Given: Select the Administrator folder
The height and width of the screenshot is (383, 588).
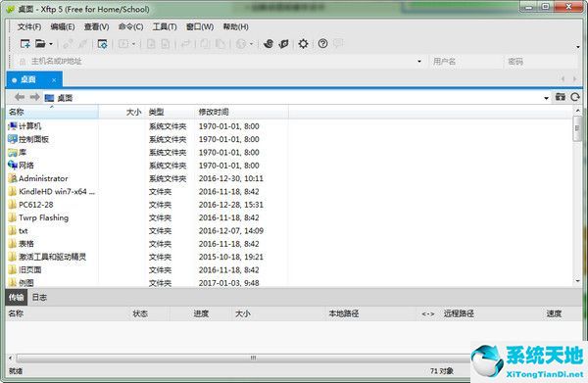Looking at the screenshot, I should tap(38, 178).
